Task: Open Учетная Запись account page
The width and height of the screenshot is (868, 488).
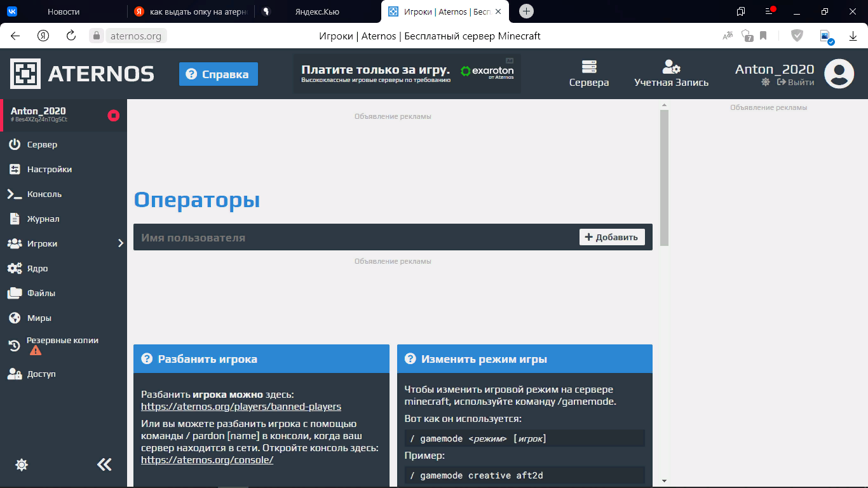Action: coord(671,74)
